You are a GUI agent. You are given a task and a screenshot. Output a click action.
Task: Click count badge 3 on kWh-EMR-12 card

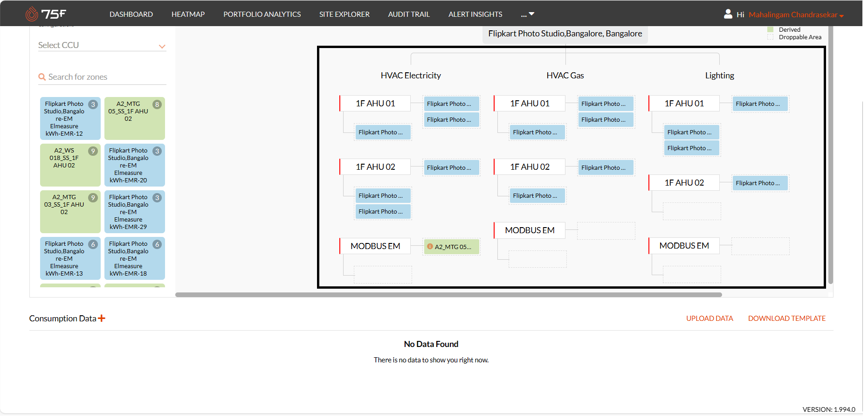tap(93, 104)
